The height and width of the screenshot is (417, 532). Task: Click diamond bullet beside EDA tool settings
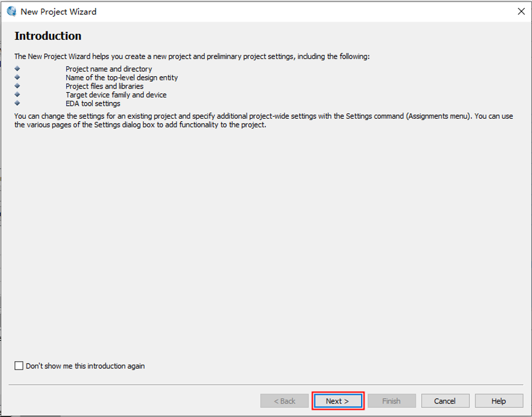(17, 103)
